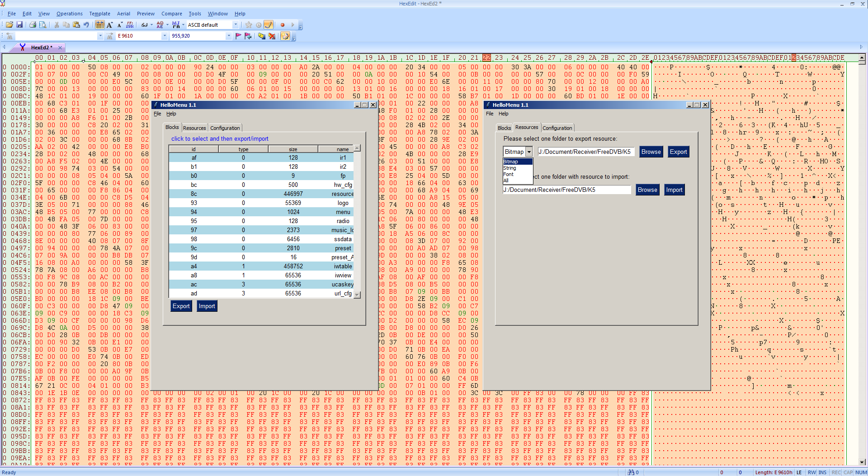The width and height of the screenshot is (868, 476).
Task: Select the 8c resource row in blocks table
Action: (261, 194)
